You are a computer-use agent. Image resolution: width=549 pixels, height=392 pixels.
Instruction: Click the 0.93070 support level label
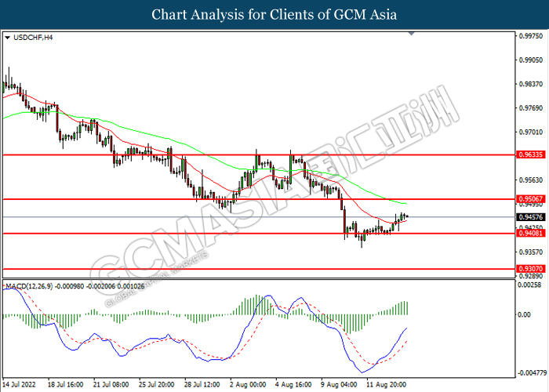(x=531, y=269)
